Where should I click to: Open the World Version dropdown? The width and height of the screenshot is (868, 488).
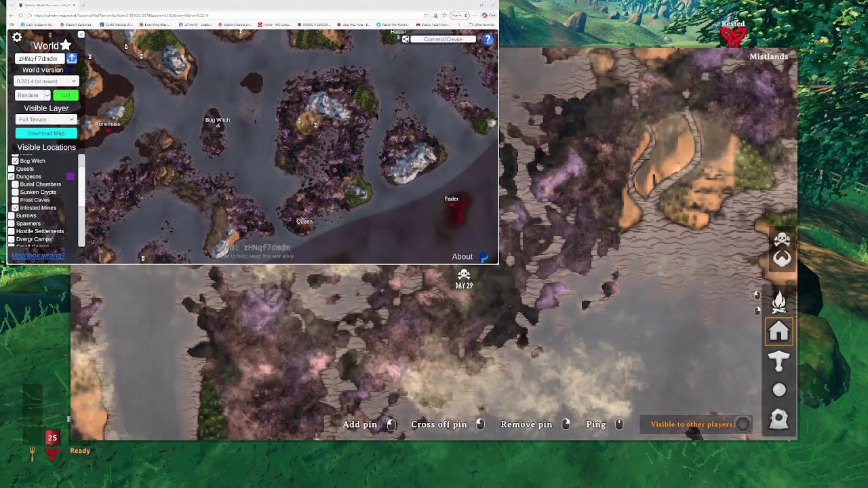46,81
